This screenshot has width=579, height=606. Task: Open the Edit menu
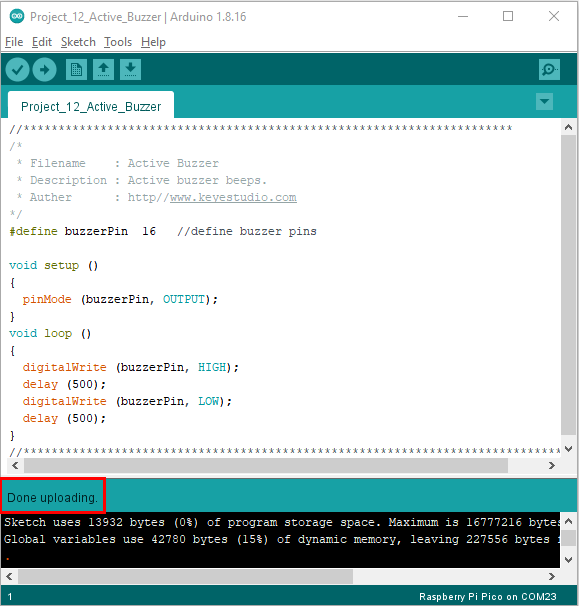point(42,42)
